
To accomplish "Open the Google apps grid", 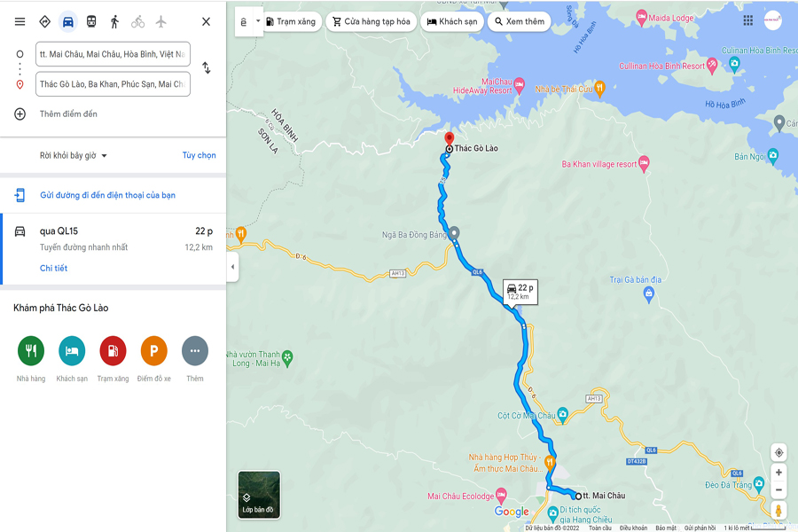I will pos(747,20).
